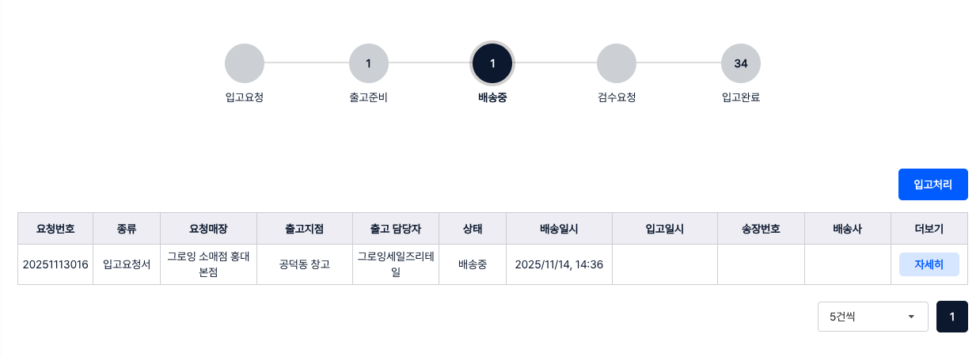
Task: Click the 요청매장 column header
Action: 209,229
